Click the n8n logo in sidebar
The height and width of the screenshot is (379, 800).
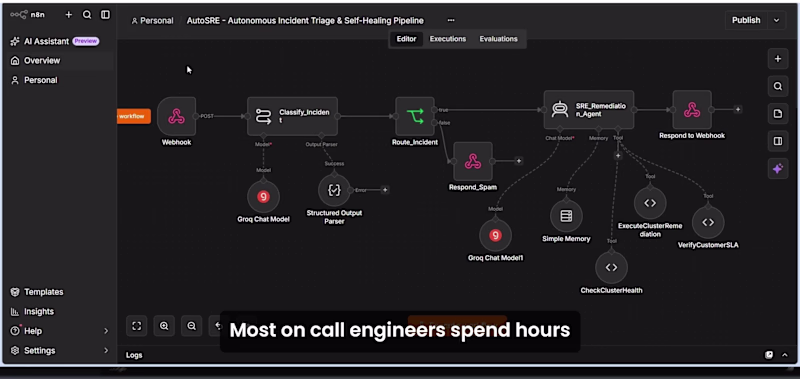click(27, 15)
